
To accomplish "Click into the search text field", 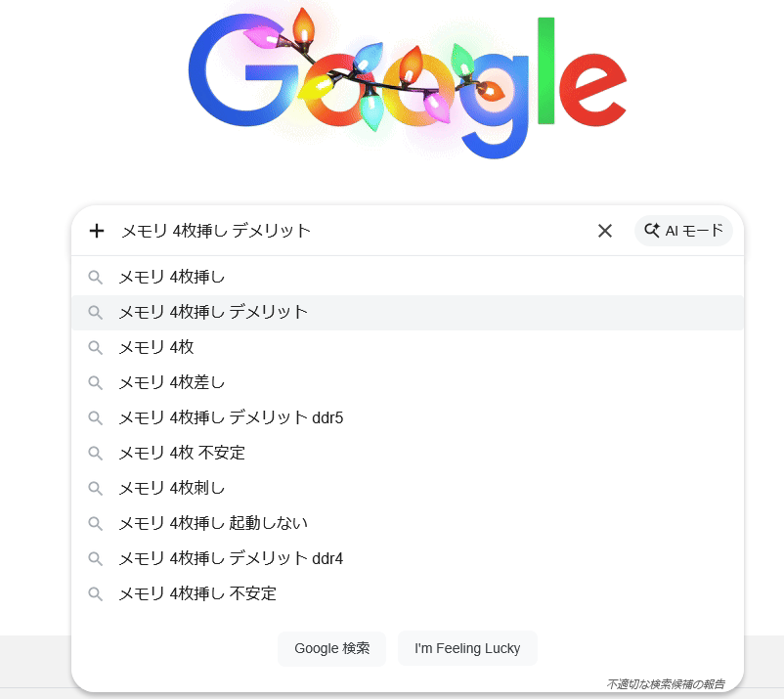I will (352, 231).
